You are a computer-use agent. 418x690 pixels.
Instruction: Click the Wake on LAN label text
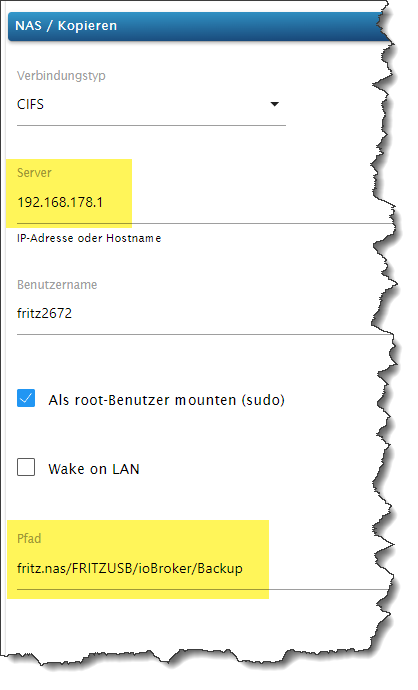pyautogui.click(x=94, y=469)
